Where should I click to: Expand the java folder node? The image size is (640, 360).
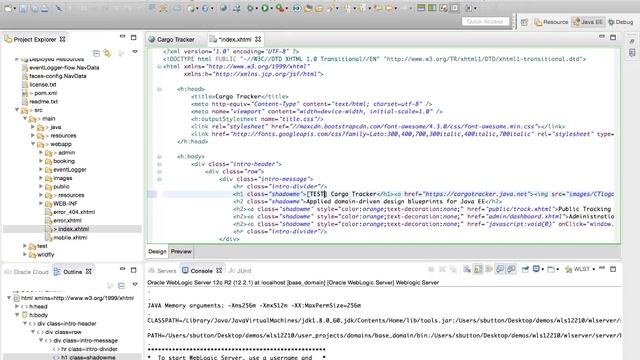(x=33, y=127)
